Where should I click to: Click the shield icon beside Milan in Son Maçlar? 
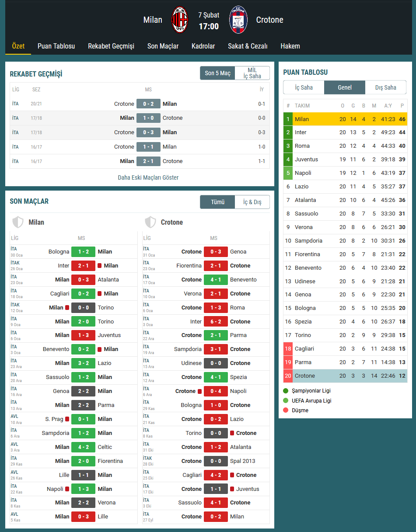[x=18, y=222]
